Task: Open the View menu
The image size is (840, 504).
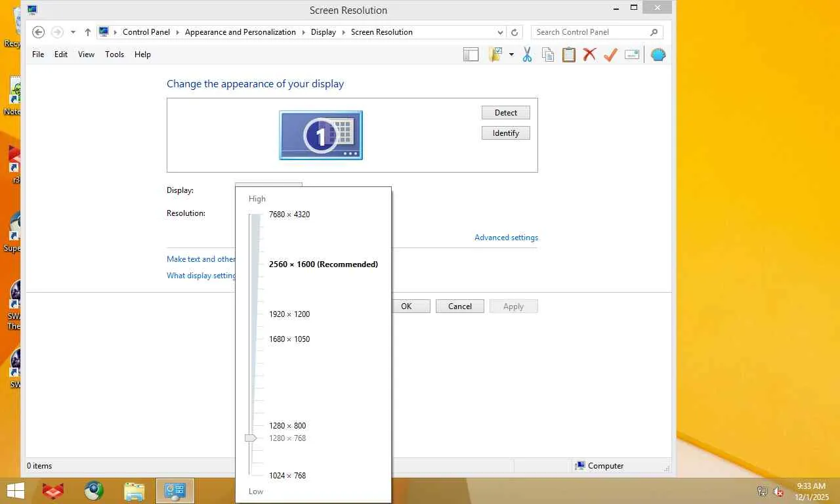Action: pos(86,54)
